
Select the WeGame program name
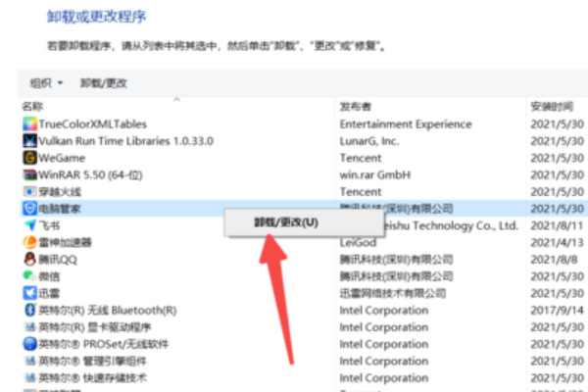[x=62, y=158]
